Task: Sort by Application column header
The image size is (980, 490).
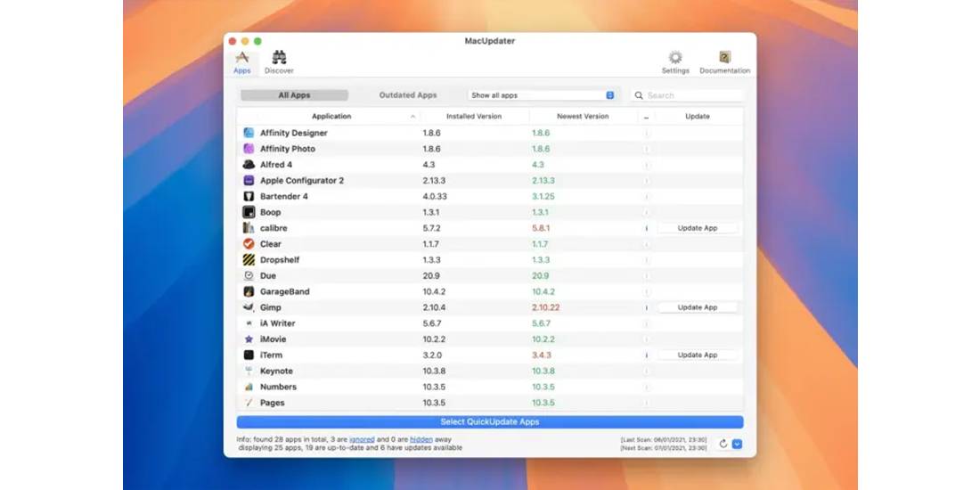Action: point(331,116)
